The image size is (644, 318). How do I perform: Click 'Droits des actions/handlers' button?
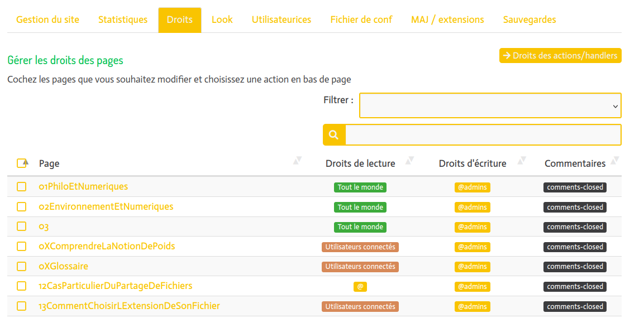coord(560,56)
